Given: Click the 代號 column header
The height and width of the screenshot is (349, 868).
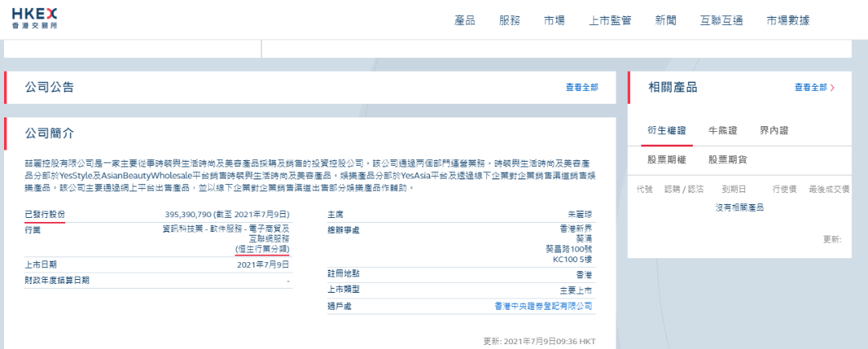Looking at the screenshot, I should coord(645,189).
